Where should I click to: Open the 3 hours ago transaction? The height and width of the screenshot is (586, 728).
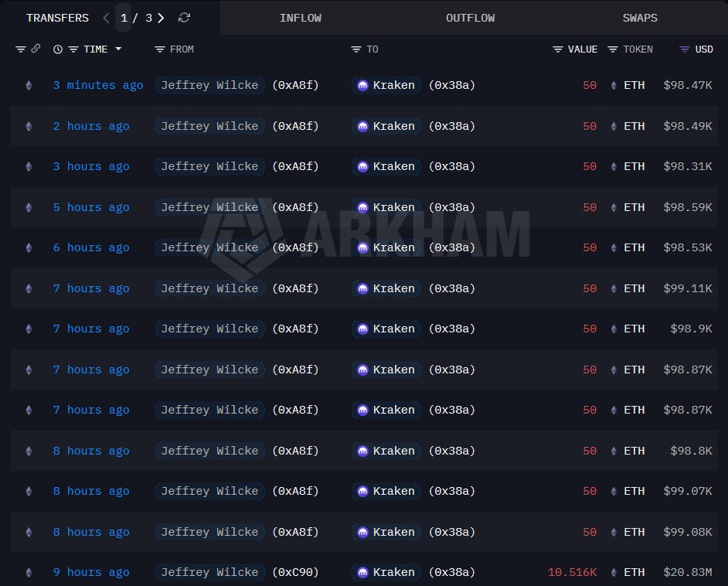(x=91, y=167)
